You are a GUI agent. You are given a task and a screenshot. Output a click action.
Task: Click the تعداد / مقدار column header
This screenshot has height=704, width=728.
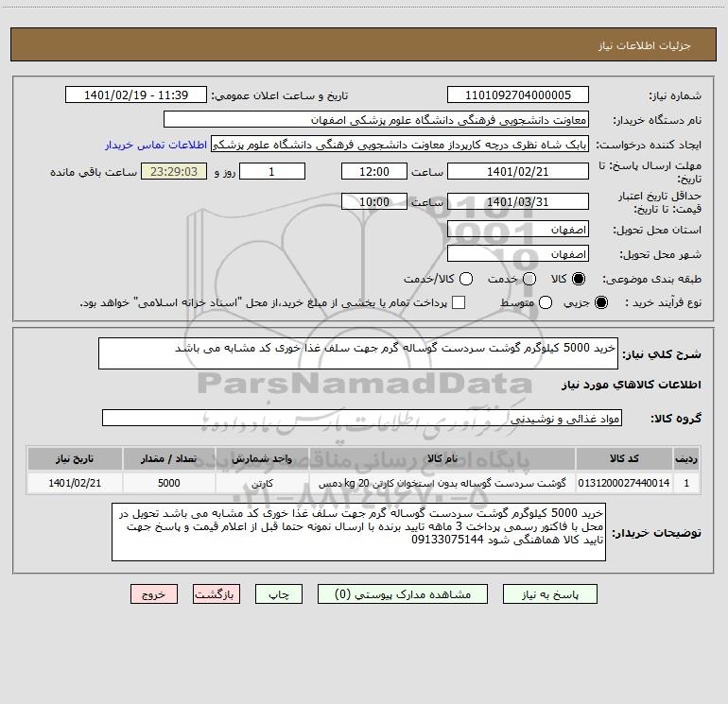pyautogui.click(x=168, y=458)
